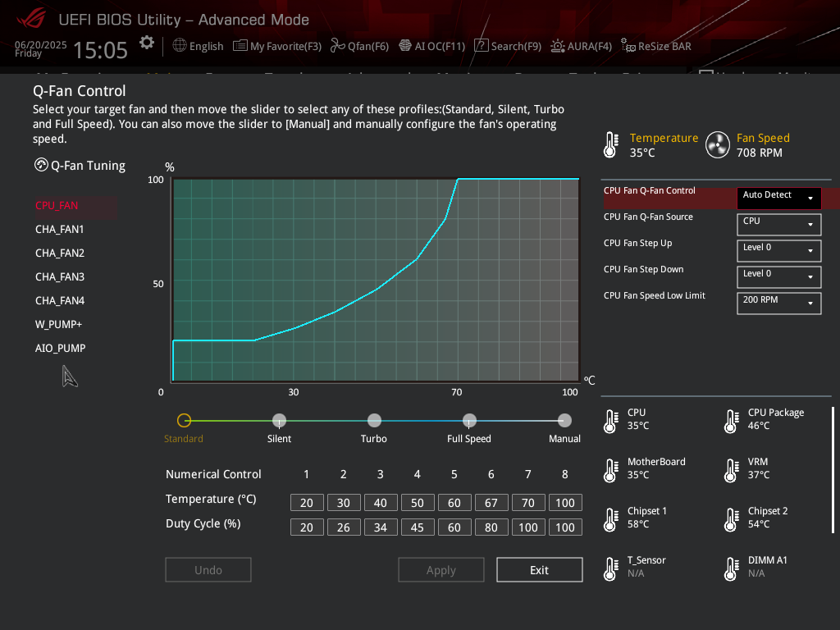Click the sensor list vertical scrollbar
Image resolution: width=840 pixels, height=630 pixels.
pos(833,470)
